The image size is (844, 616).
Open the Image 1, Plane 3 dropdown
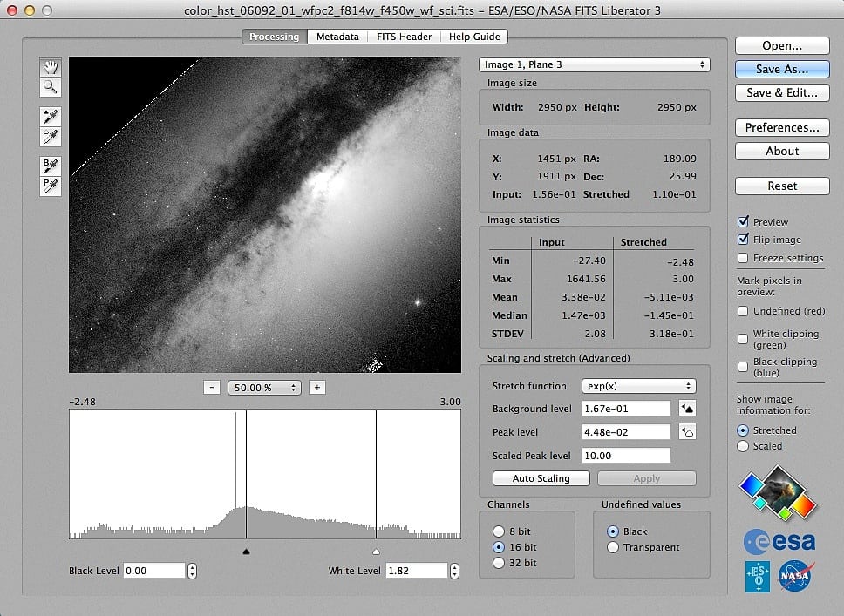click(594, 64)
